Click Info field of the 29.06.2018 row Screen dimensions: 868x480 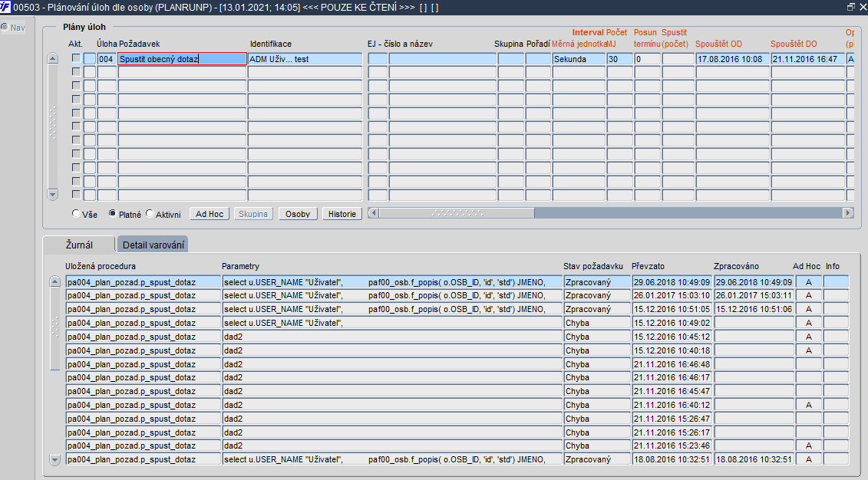835,282
